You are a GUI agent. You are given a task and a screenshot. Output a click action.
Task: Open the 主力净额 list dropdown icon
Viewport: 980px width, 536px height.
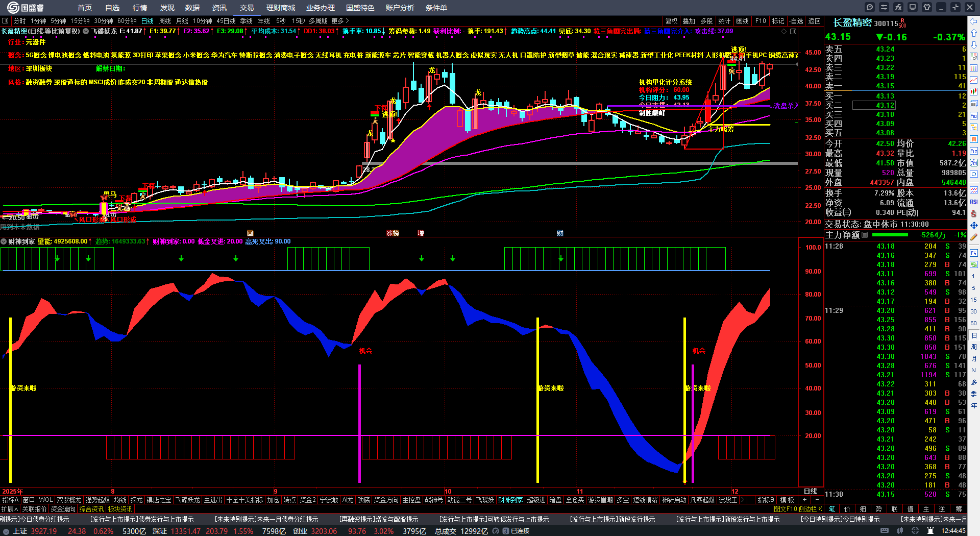coord(865,235)
